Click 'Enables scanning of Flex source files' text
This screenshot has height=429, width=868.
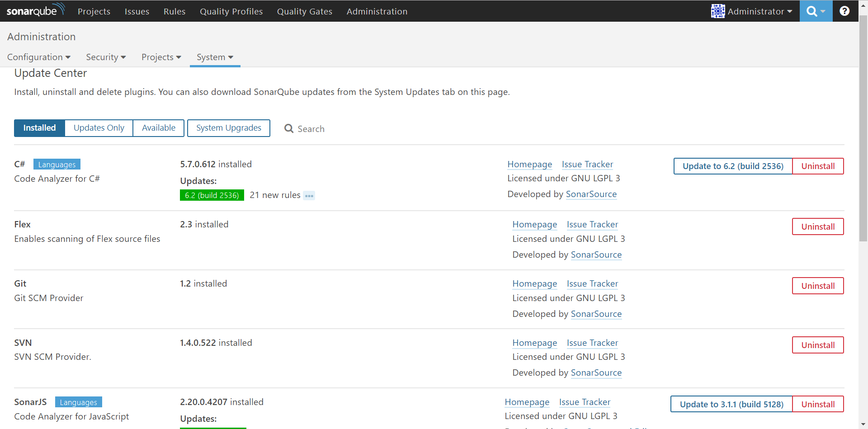pyautogui.click(x=87, y=239)
